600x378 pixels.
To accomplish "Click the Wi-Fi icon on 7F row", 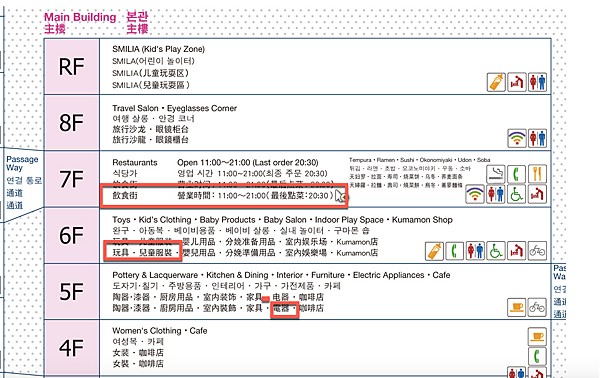I will tap(475, 194).
